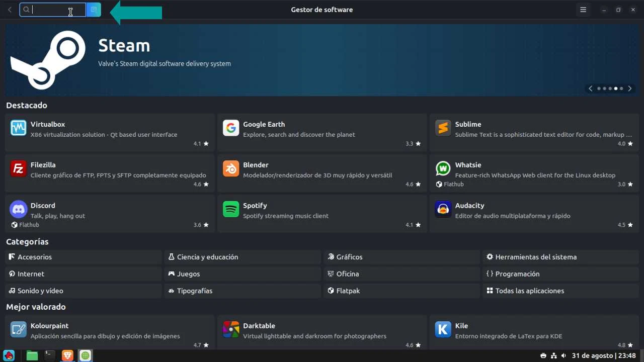This screenshot has width=644, height=362.
Task: Open the network tray icon
Action: point(553,355)
